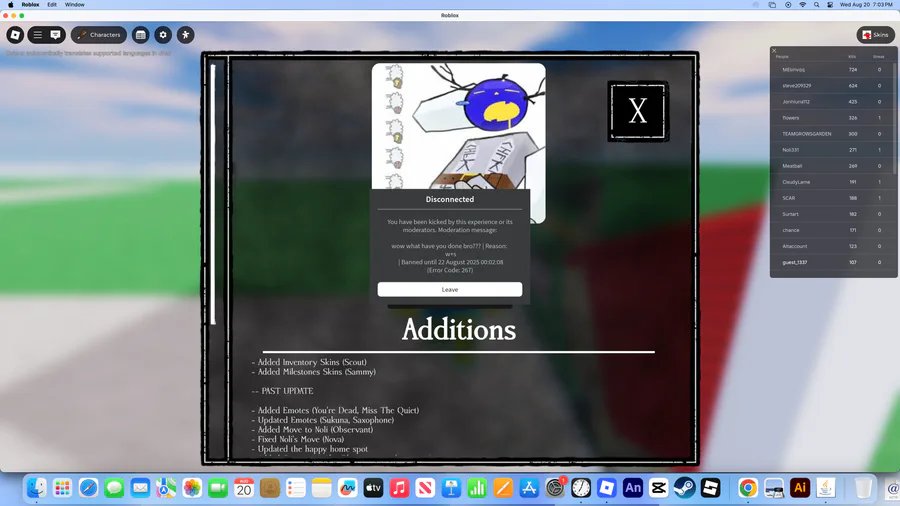The width and height of the screenshot is (900, 506).
Task: Open Numbers from the dock
Action: 477,488
